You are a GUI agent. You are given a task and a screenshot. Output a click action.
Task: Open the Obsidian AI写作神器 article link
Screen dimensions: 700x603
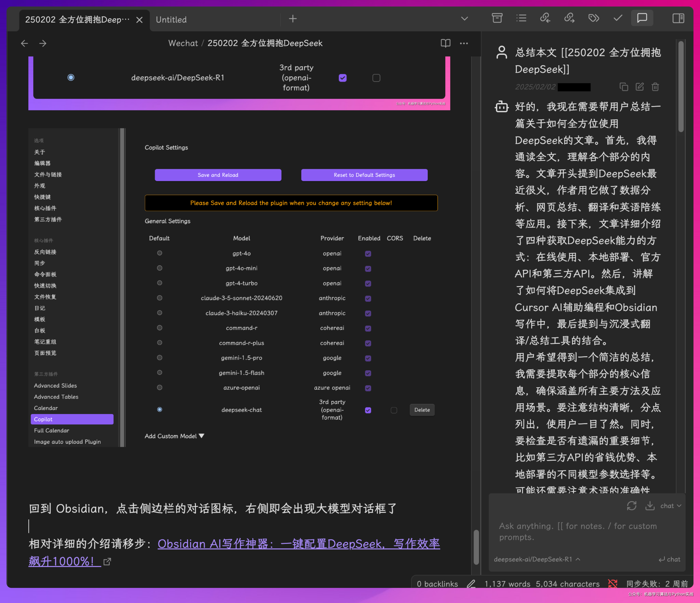(x=298, y=544)
